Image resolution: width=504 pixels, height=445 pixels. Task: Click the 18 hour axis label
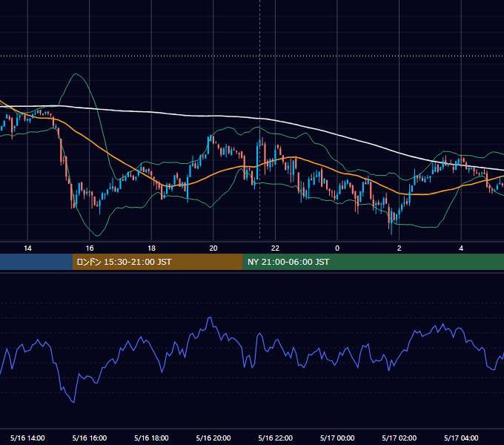pos(151,248)
